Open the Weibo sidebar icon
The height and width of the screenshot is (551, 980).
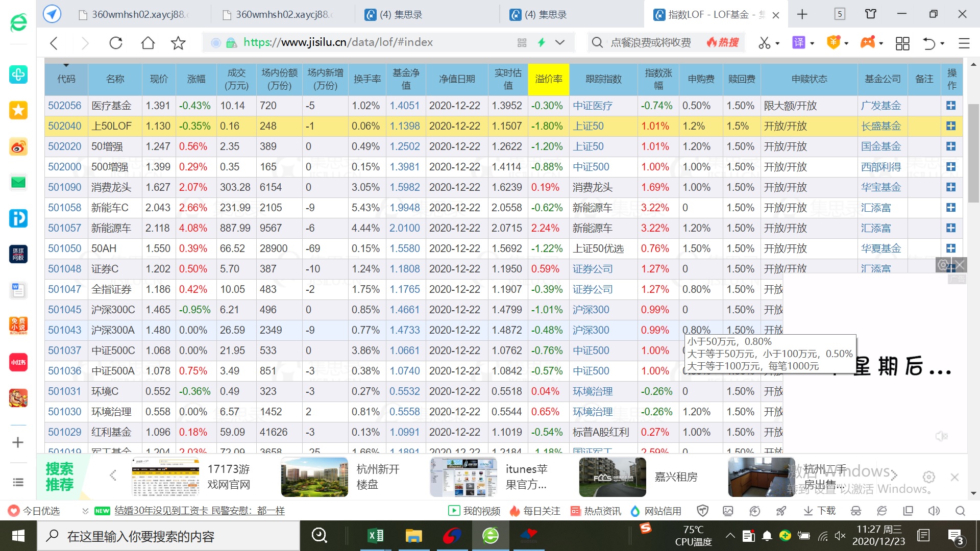click(x=18, y=147)
